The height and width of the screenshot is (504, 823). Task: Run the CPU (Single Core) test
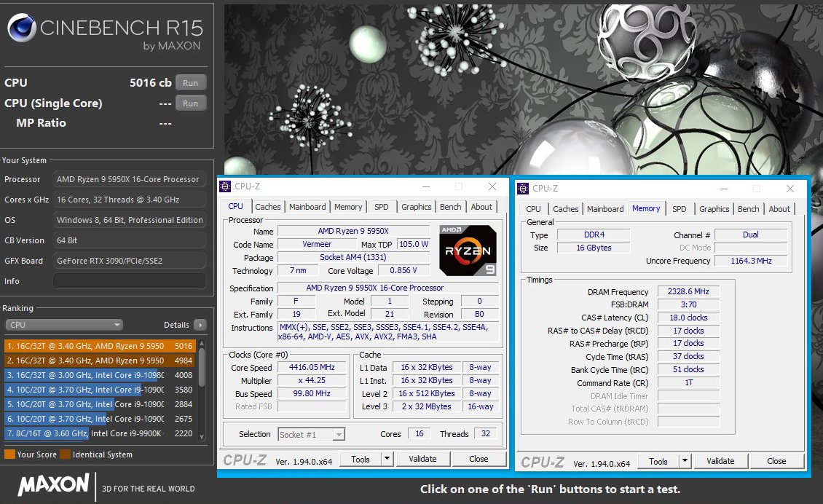pos(191,103)
